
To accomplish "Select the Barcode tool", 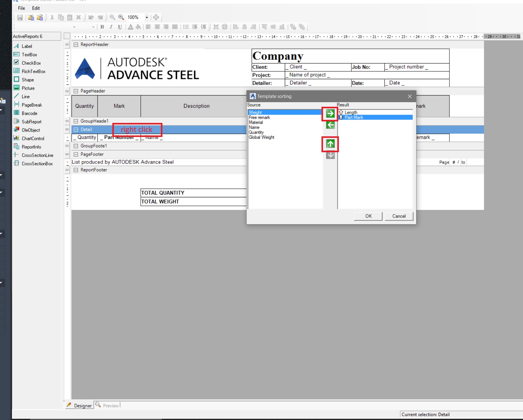I will click(x=26, y=113).
